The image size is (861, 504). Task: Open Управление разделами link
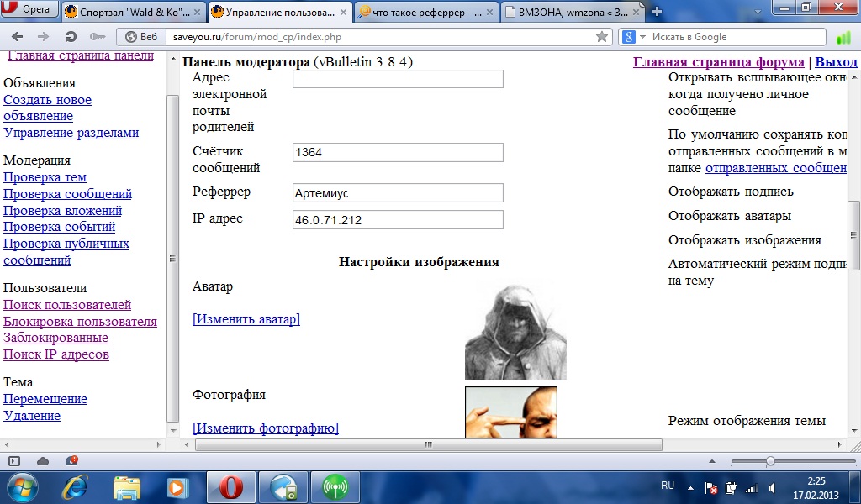point(71,133)
